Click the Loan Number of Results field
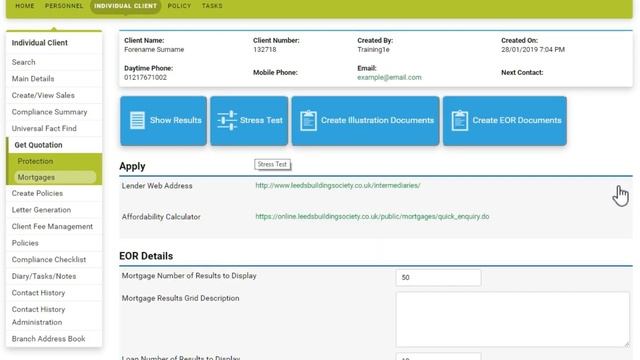The image size is (640, 360). coord(438,357)
